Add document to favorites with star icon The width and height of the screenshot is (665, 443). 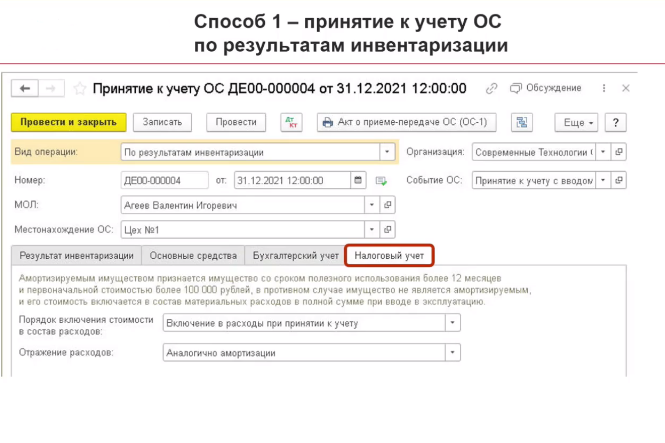[79, 89]
